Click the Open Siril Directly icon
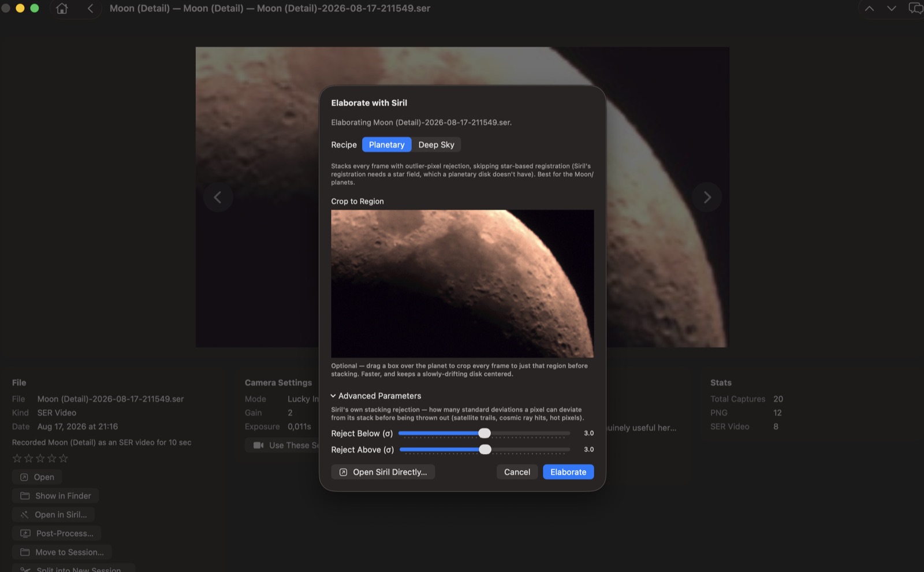The height and width of the screenshot is (572, 924). 343,472
